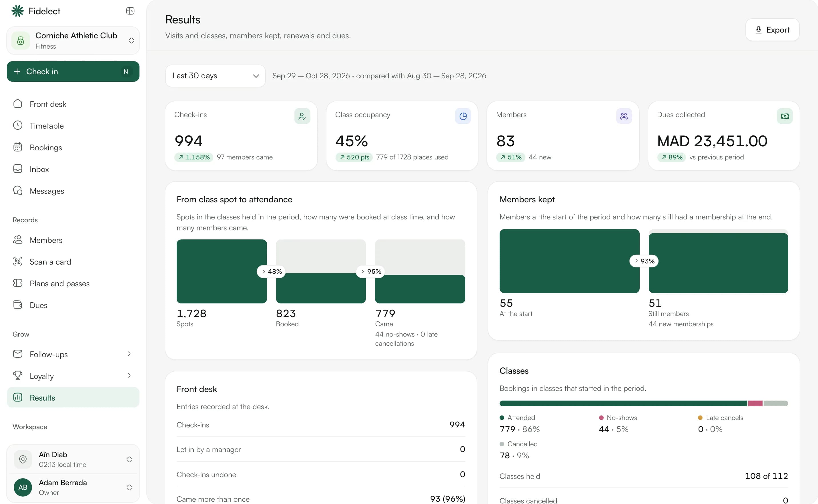Select Results in the sidebar
Image resolution: width=818 pixels, height=504 pixels.
pyautogui.click(x=73, y=397)
